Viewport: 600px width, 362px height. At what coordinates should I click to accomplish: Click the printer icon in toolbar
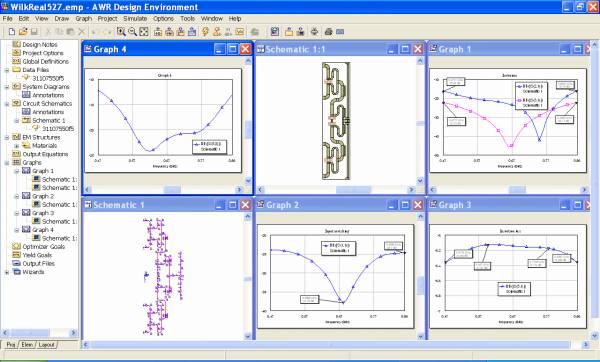click(x=328, y=32)
